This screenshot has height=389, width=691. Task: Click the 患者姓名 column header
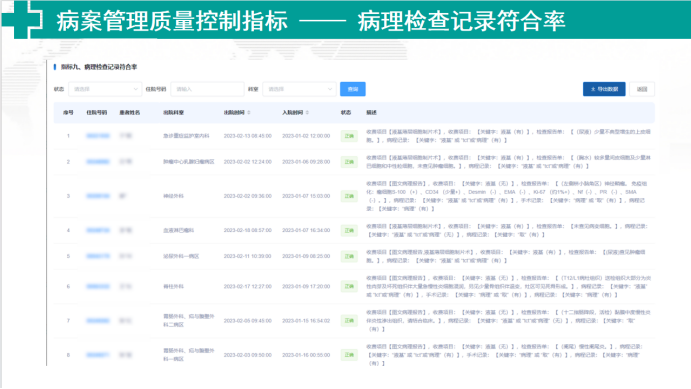130,113
